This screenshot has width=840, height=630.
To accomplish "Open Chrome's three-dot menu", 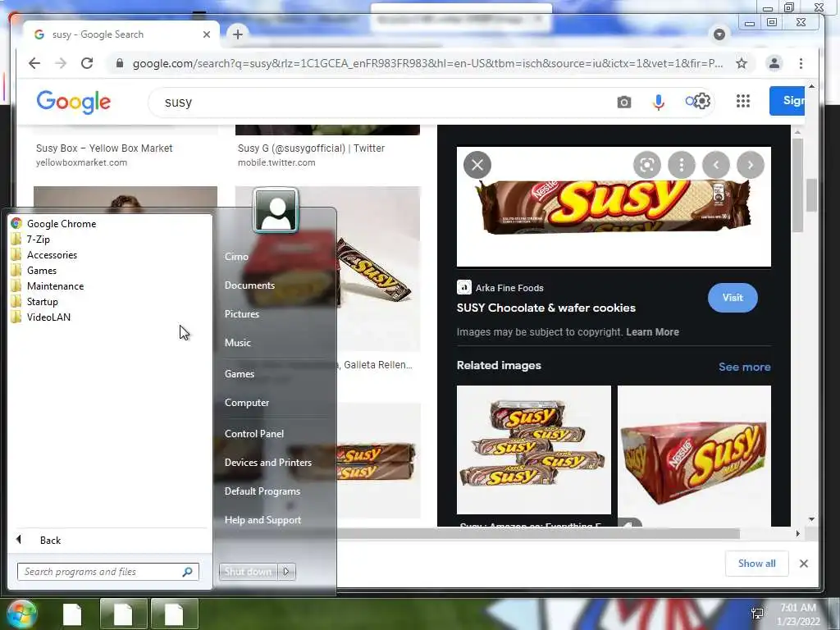I will pyautogui.click(x=801, y=63).
